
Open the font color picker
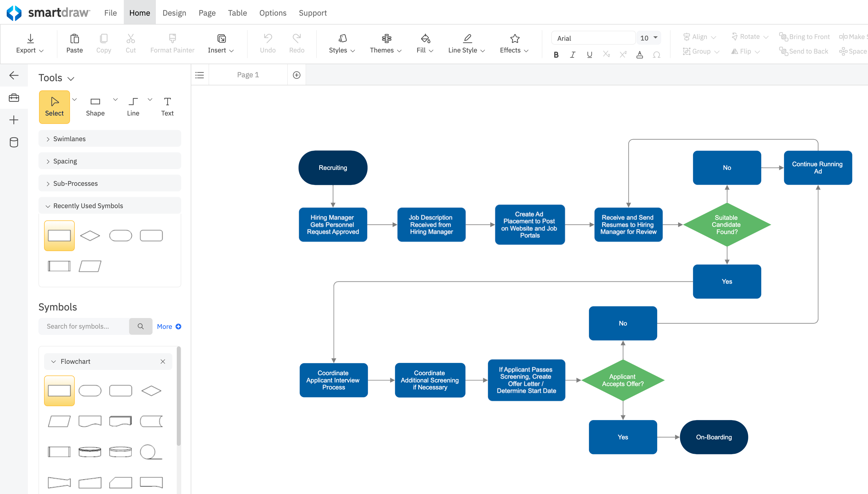639,55
